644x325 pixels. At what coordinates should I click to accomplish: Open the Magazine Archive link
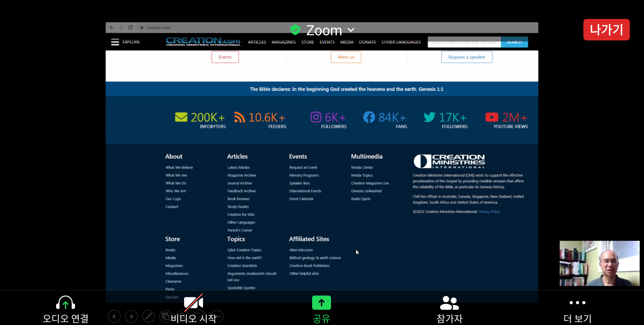242,175
